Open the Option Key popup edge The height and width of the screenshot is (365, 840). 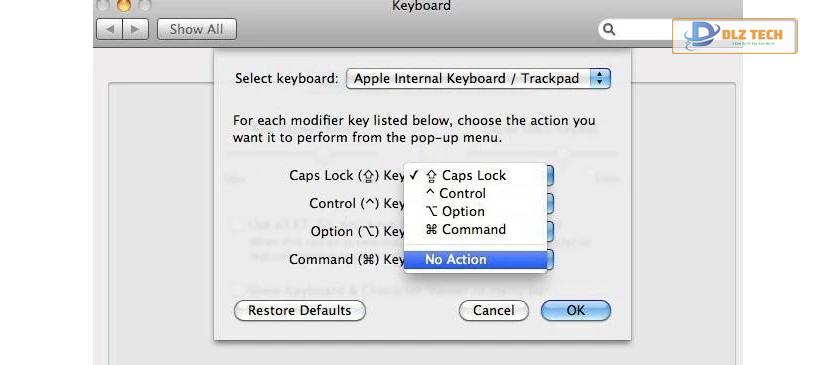[550, 232]
